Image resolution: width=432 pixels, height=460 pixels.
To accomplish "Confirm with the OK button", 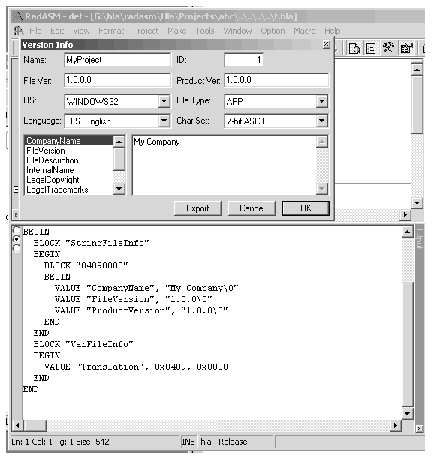I will (306, 208).
